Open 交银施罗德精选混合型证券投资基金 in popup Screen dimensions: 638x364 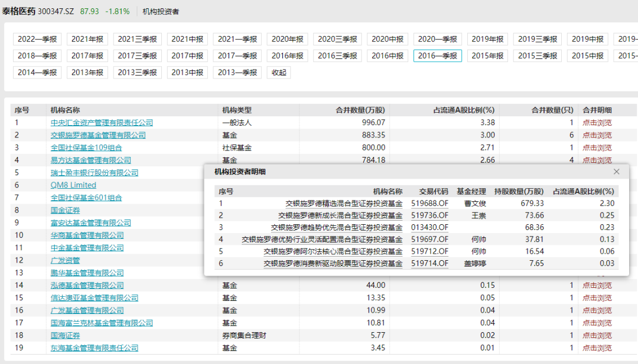click(x=344, y=204)
